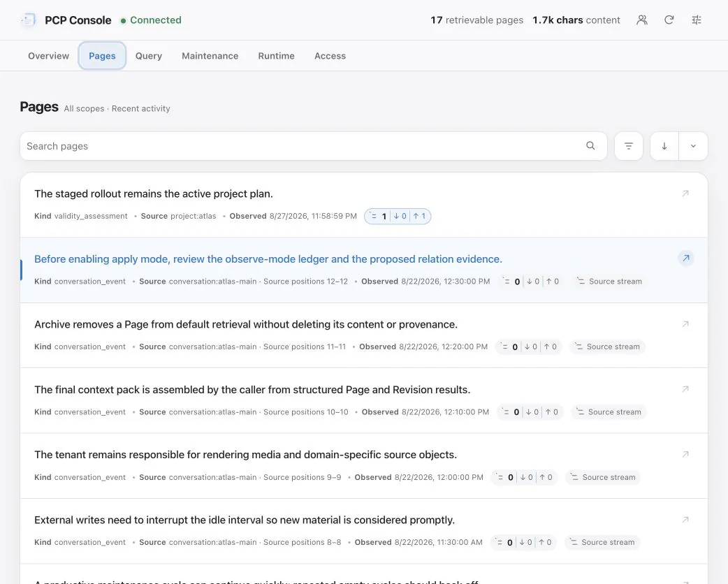Open the Query tab
The height and width of the screenshot is (584, 728).
coord(149,56)
